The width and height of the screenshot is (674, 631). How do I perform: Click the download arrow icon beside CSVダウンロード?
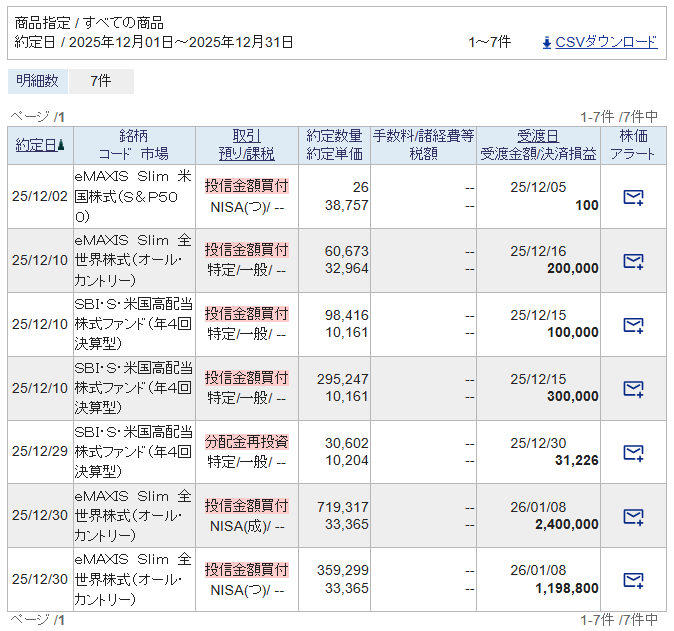coord(546,42)
